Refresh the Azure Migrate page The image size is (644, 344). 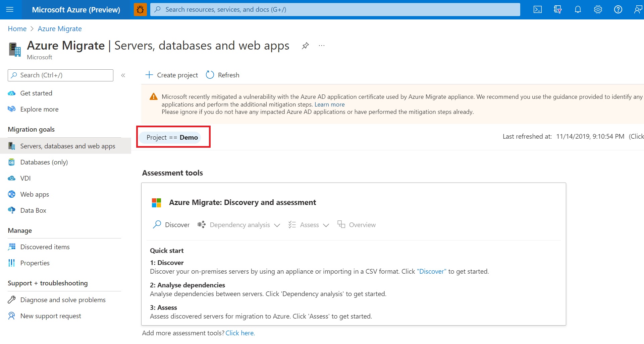(223, 75)
